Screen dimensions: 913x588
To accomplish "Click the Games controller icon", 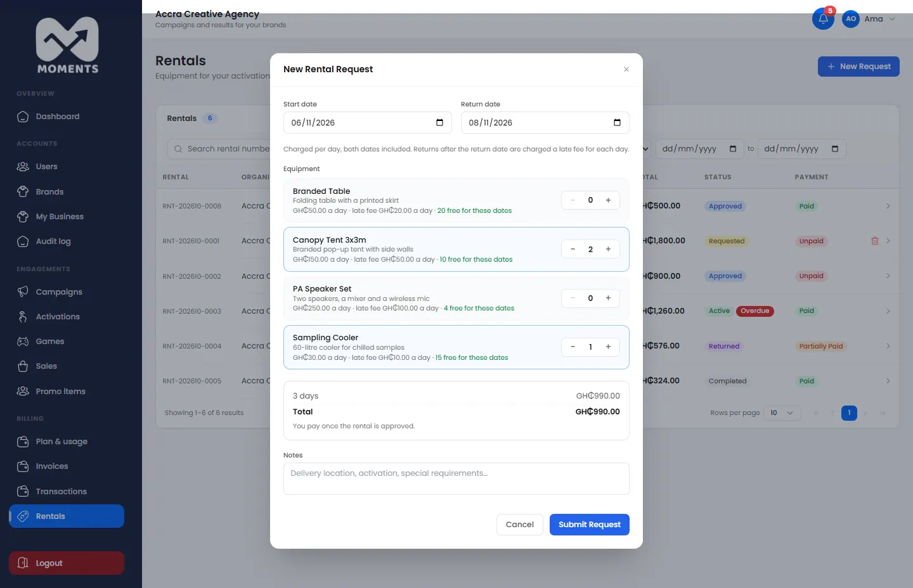I will coord(23,342).
